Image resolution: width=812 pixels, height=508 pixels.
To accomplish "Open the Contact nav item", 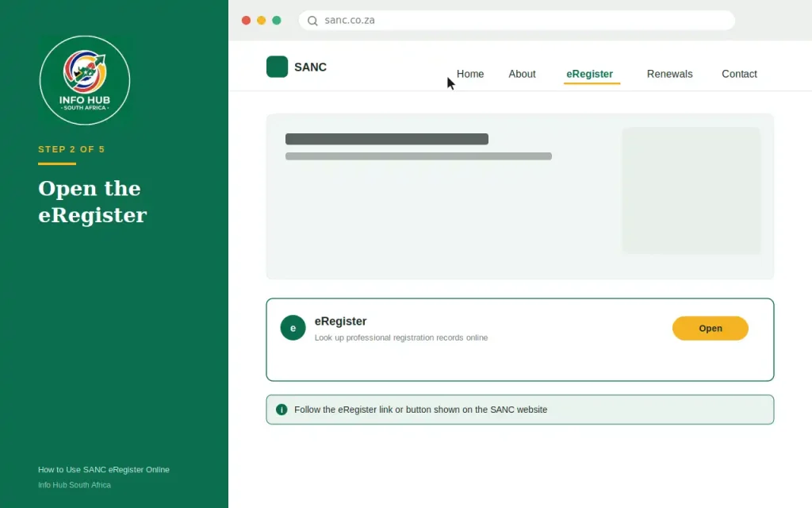I will [740, 74].
